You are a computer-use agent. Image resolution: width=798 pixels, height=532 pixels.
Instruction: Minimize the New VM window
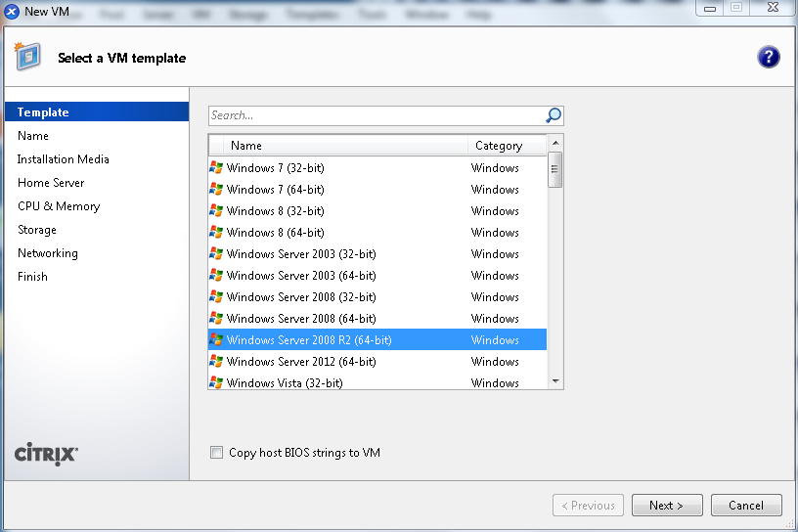click(709, 8)
